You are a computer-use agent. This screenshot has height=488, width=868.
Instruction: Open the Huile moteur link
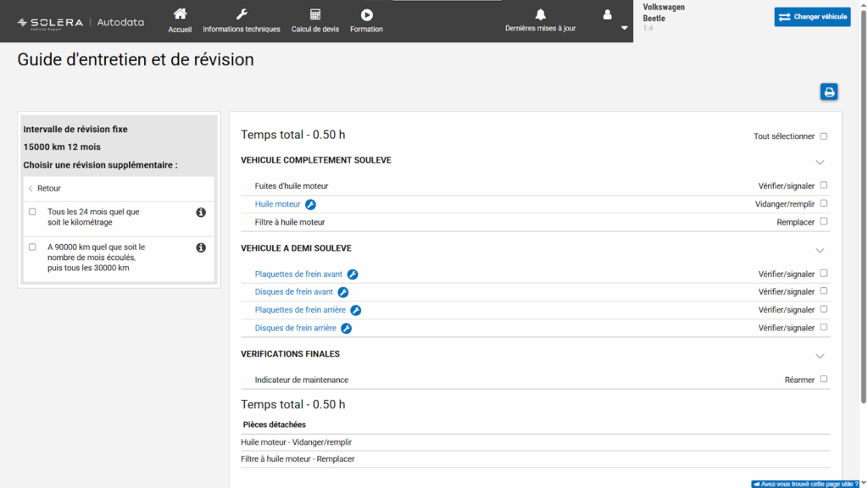click(277, 204)
